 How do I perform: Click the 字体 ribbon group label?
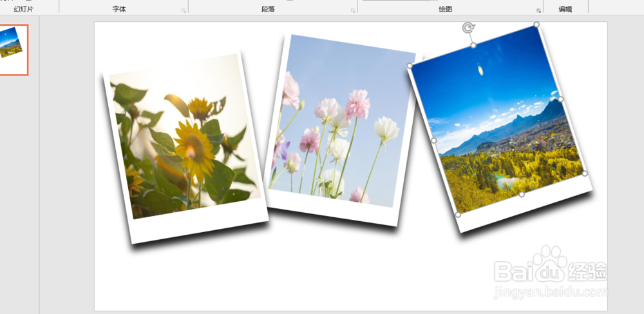pyautogui.click(x=120, y=9)
